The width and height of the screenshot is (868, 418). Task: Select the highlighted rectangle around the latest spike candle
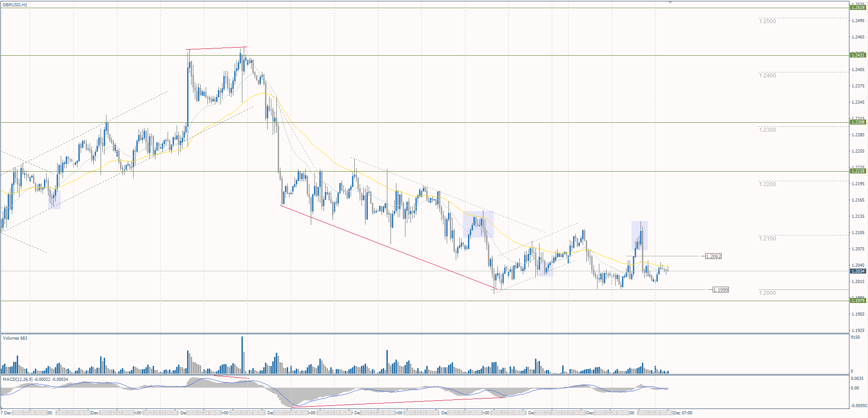[640, 235]
